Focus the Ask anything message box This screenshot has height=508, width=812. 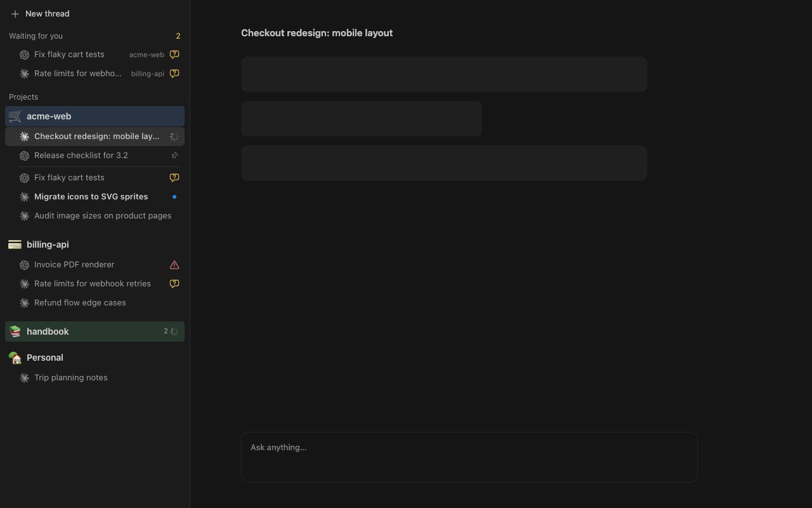tap(469, 457)
